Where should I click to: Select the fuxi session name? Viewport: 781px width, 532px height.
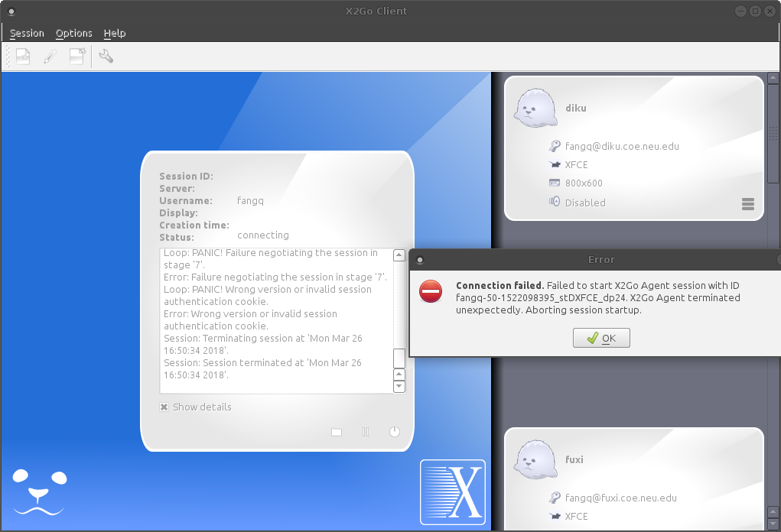[x=574, y=459]
